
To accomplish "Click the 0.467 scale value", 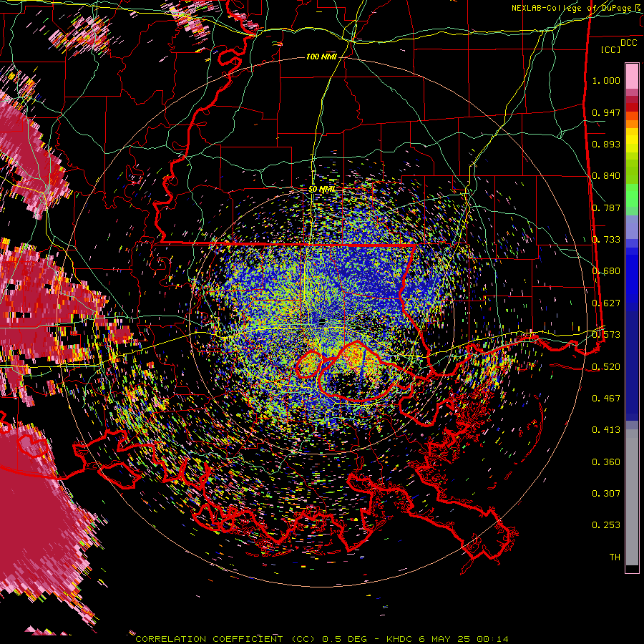I will point(606,399).
